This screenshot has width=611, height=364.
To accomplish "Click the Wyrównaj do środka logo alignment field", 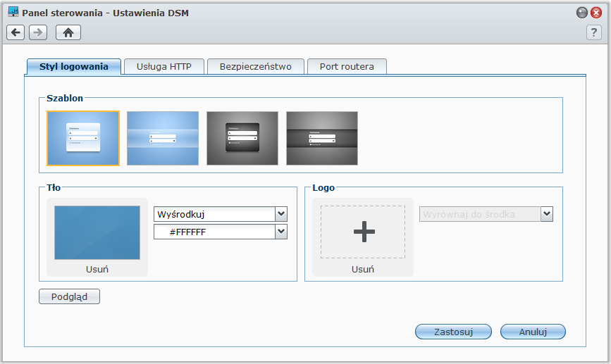I will tap(480, 214).
